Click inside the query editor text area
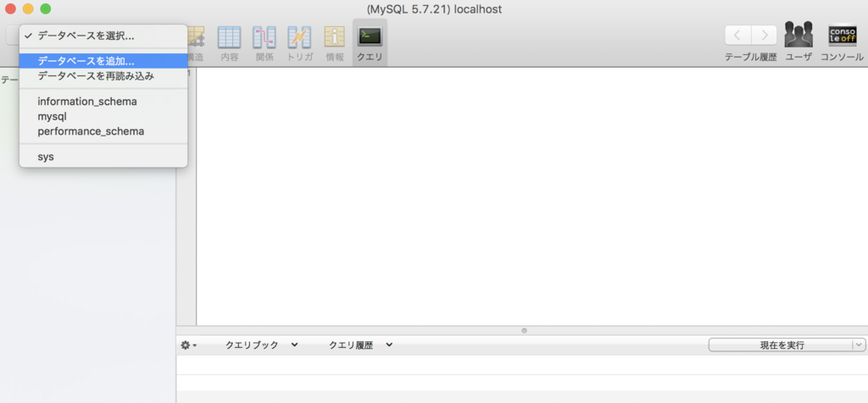 [x=531, y=196]
